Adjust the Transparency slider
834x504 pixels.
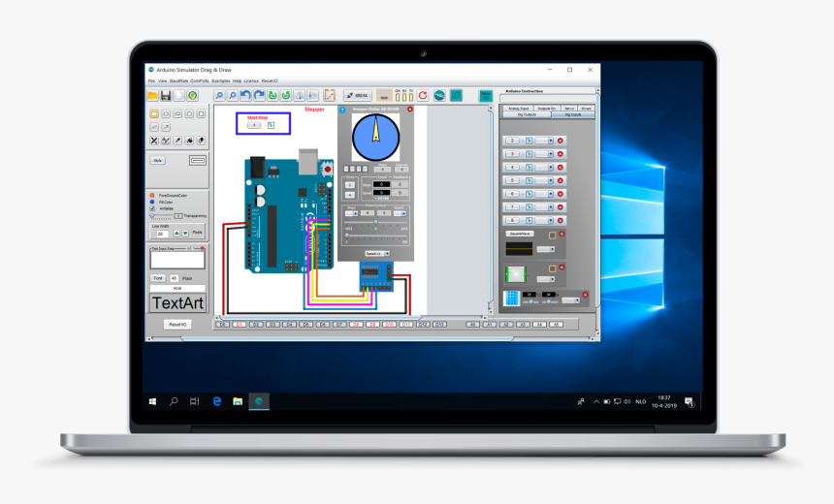[x=161, y=216]
